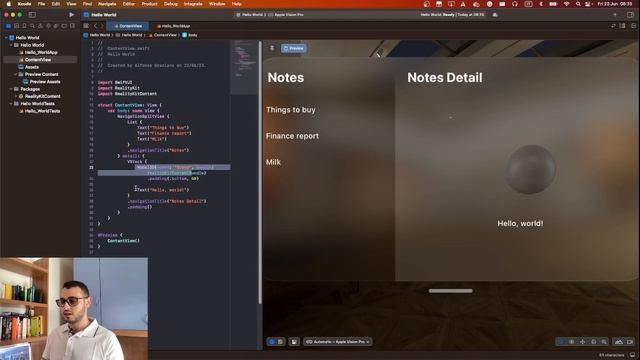Pin the preview with the pin icon
The width and height of the screenshot is (640, 360).
[272, 48]
